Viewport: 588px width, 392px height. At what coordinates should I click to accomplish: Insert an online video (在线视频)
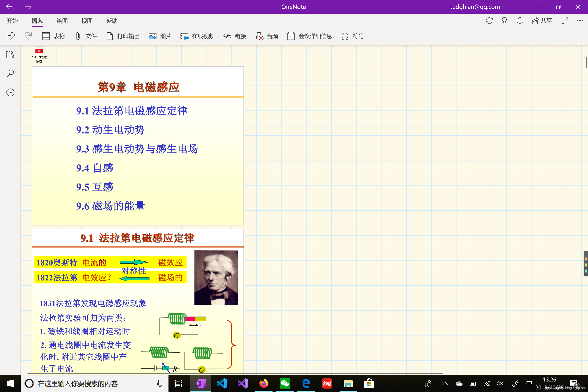pyautogui.click(x=197, y=36)
